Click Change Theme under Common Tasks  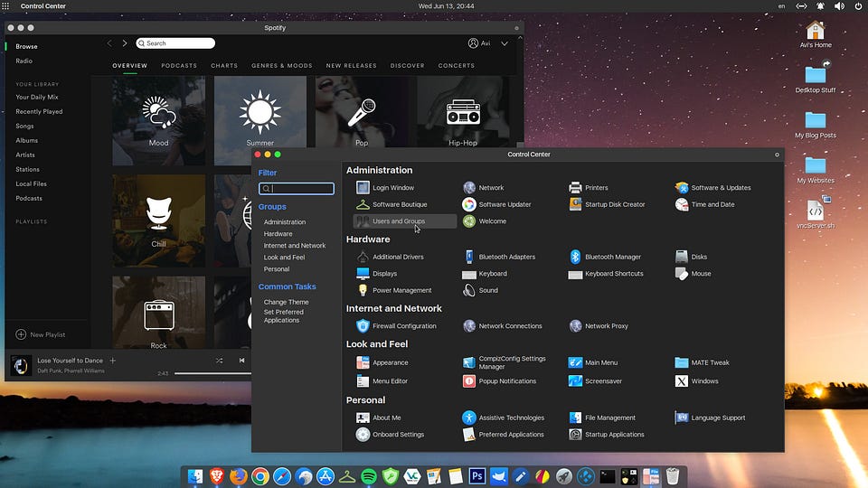(x=286, y=302)
